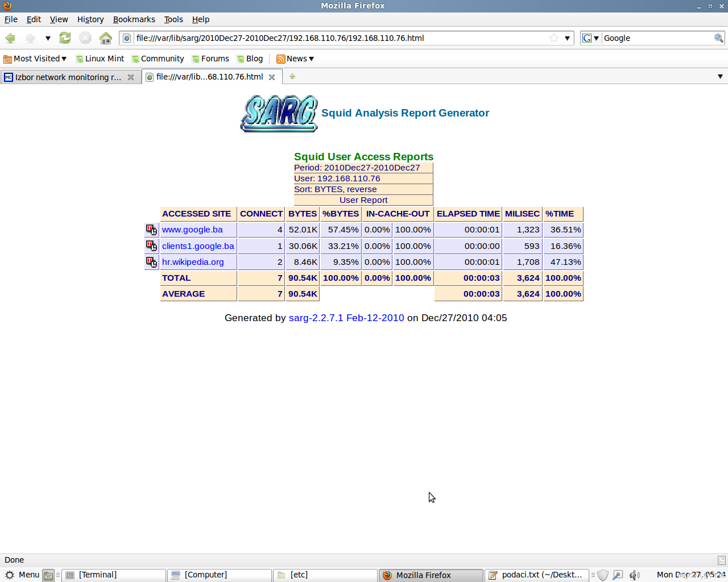The height and width of the screenshot is (582, 728).
Task: Open the sarg-2.2.7.1 Feb-12-2010 link
Action: coord(346,318)
